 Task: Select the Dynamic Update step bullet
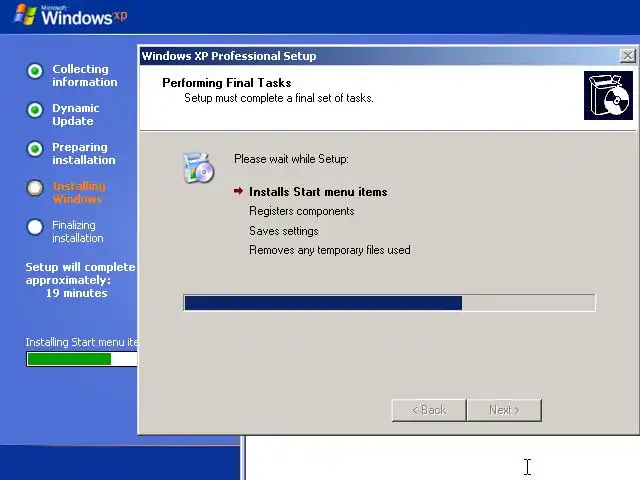point(35,110)
